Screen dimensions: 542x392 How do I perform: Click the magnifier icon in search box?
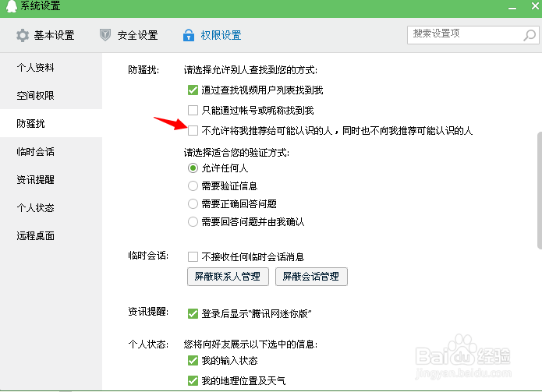(530, 35)
